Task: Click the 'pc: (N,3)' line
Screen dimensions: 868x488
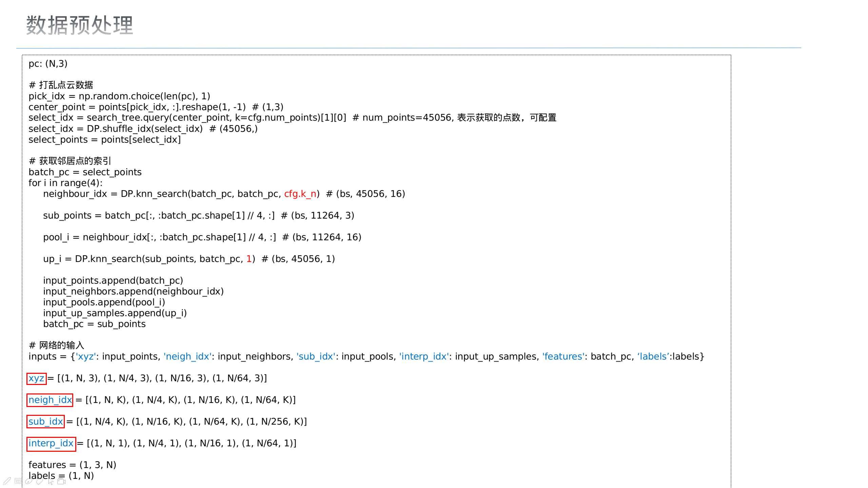Action: [x=48, y=64]
